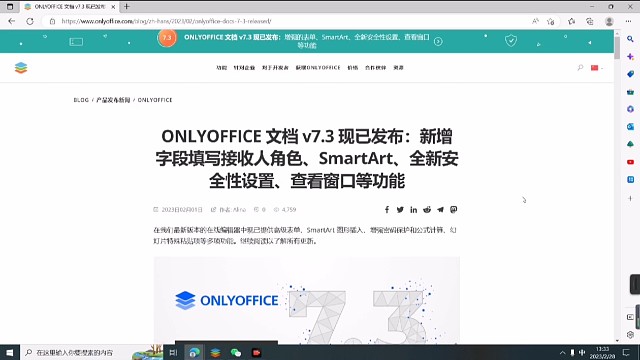
Task: Share the article on Twitter
Action: pyautogui.click(x=400, y=209)
